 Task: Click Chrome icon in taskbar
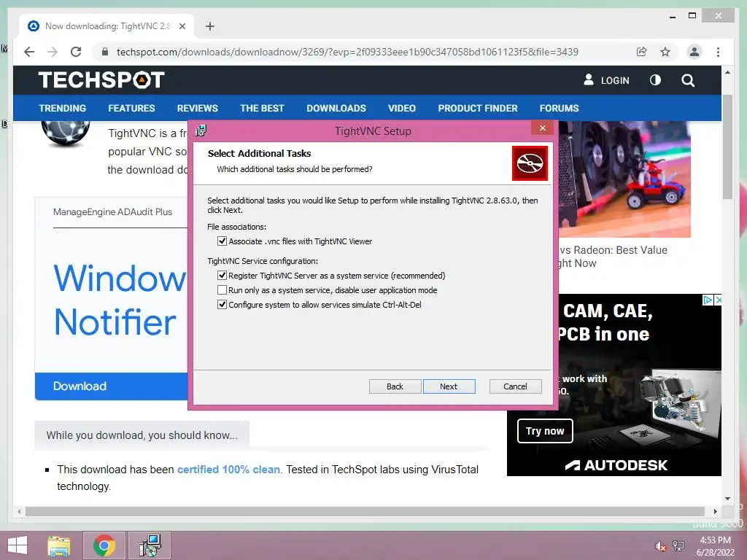point(104,545)
